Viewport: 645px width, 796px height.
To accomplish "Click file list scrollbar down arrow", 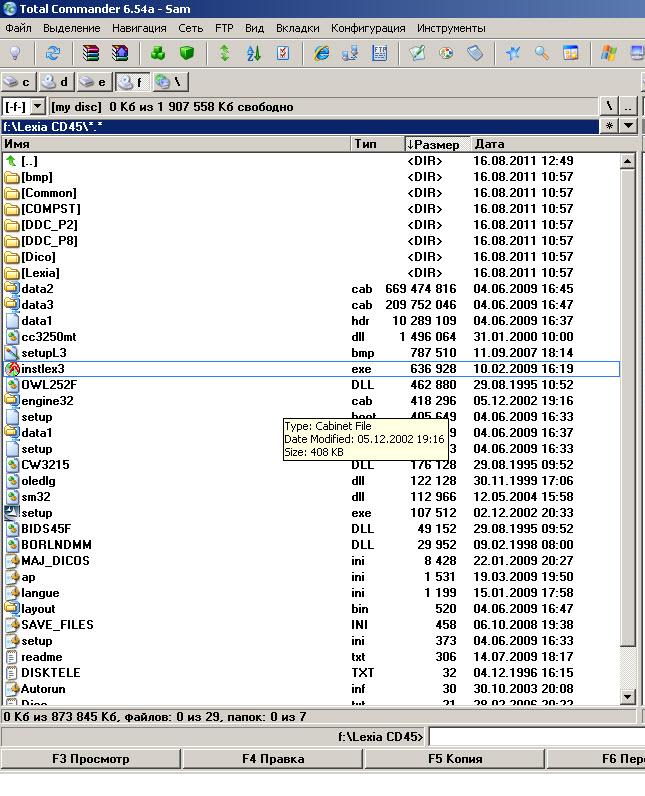I will tap(628, 696).
